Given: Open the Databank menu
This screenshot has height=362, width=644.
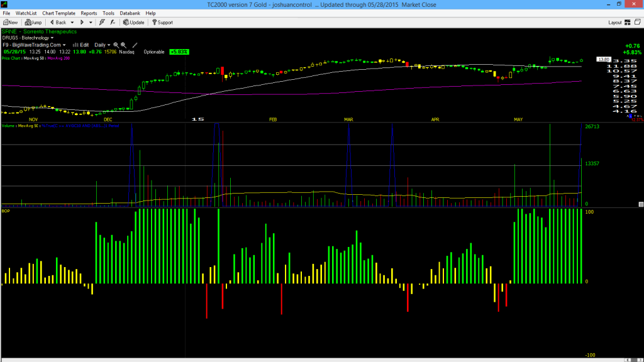Looking at the screenshot, I should point(130,13).
